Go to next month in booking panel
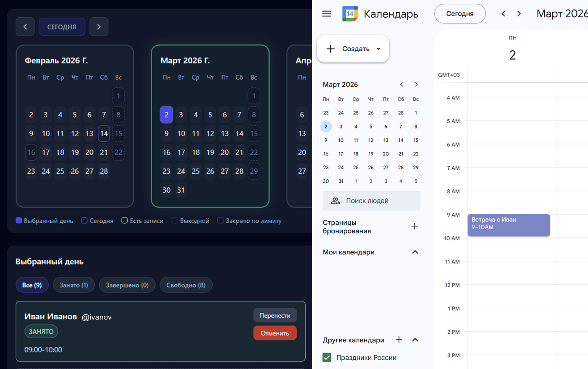588x369 pixels. tap(99, 27)
